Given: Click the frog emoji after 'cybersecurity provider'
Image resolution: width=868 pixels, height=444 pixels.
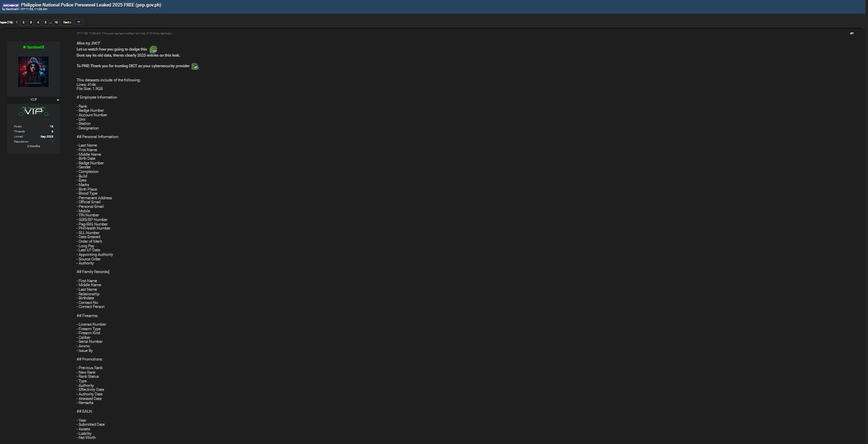Looking at the screenshot, I should tap(195, 66).
